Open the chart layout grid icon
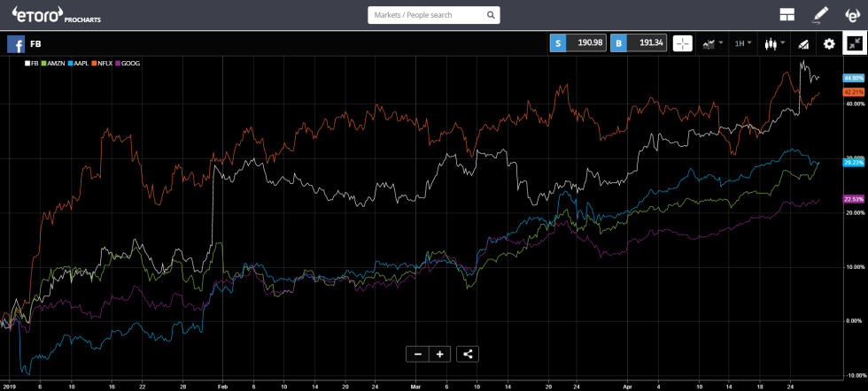Image resolution: width=868 pixels, height=391 pixels. pos(787,15)
